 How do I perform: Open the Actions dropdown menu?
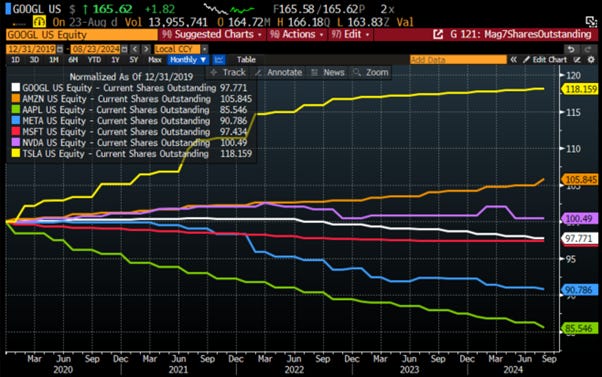point(297,35)
